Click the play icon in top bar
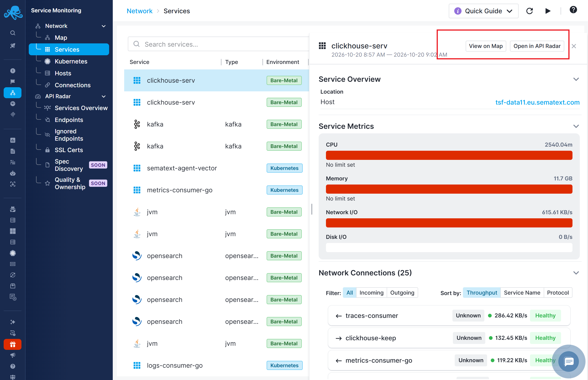Image resolution: width=588 pixels, height=380 pixels. pos(548,11)
